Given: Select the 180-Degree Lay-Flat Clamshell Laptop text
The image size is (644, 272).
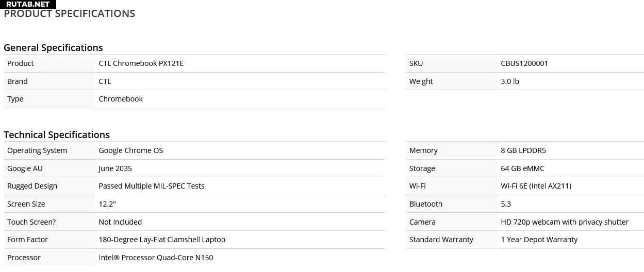Looking at the screenshot, I should [x=162, y=240].
